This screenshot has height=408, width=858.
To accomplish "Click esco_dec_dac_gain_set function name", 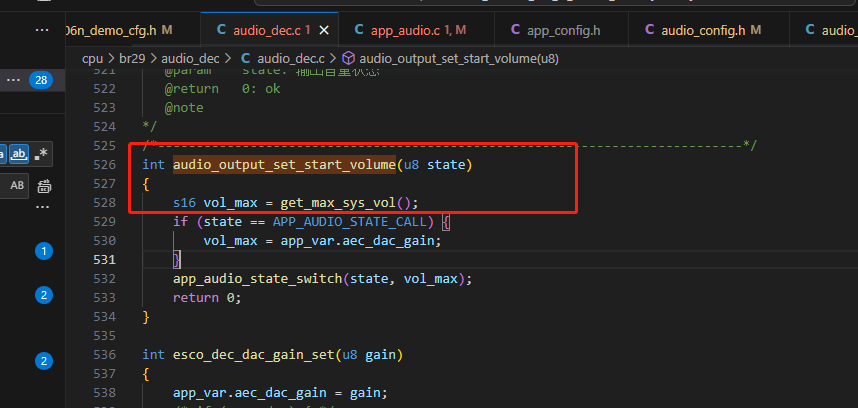I will (254, 355).
